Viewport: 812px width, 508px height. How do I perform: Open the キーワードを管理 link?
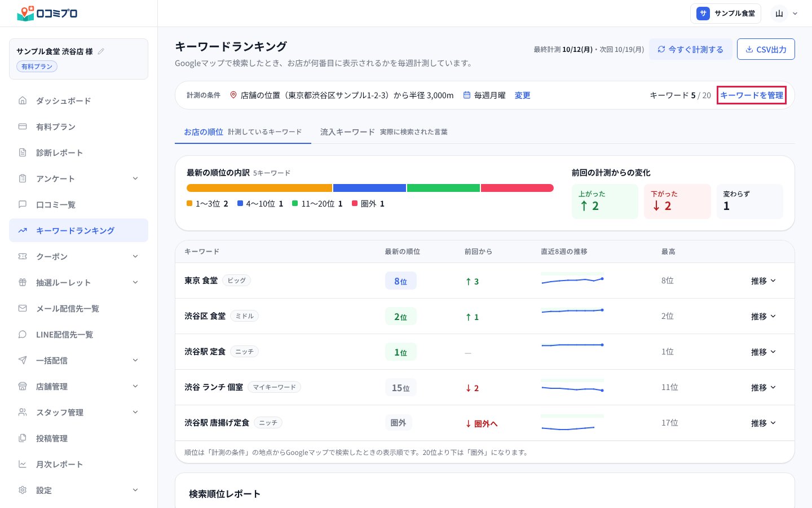click(x=752, y=95)
